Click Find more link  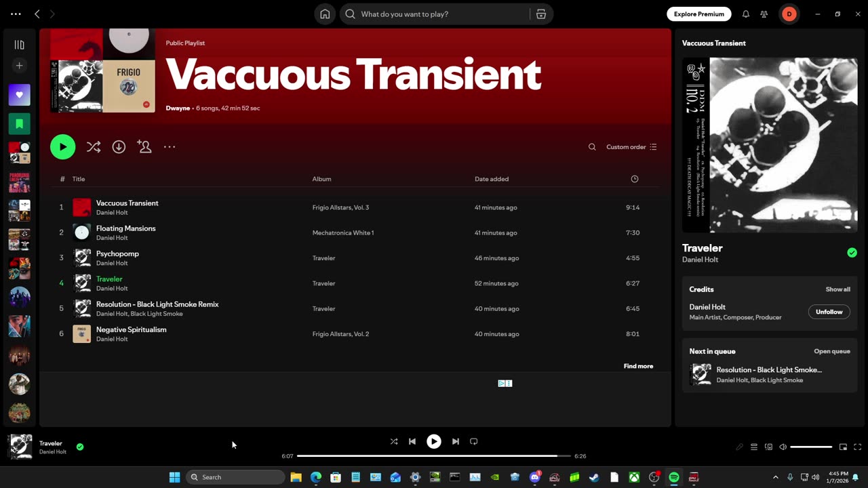coord(639,366)
